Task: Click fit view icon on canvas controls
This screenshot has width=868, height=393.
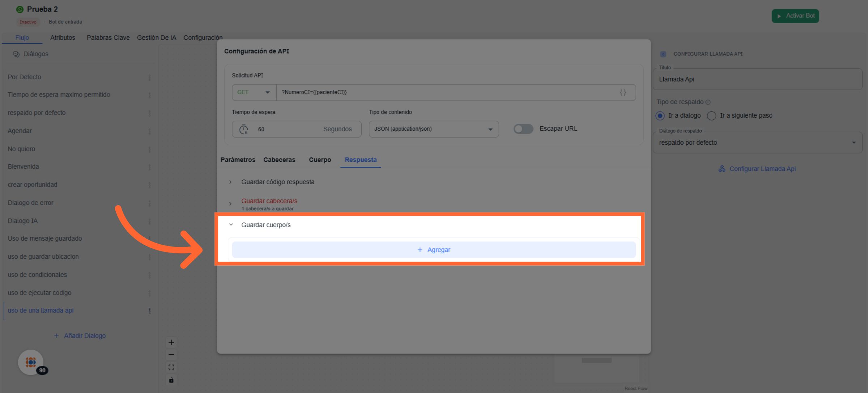Action: tap(171, 367)
